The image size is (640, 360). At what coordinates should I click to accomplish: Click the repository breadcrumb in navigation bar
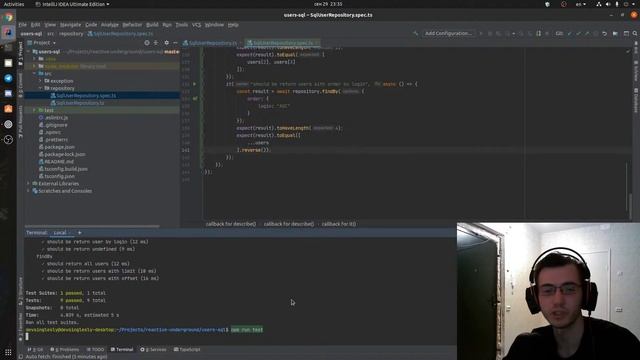pos(71,33)
